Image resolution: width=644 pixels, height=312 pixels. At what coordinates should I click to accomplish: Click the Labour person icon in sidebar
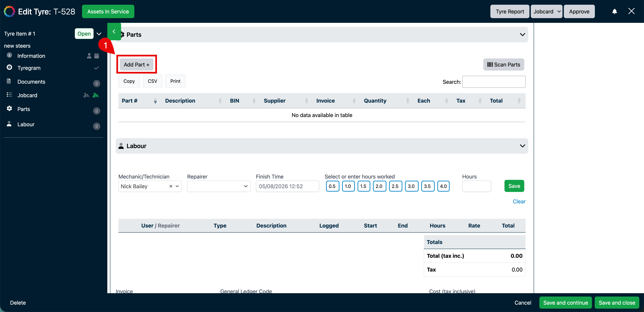click(9, 124)
